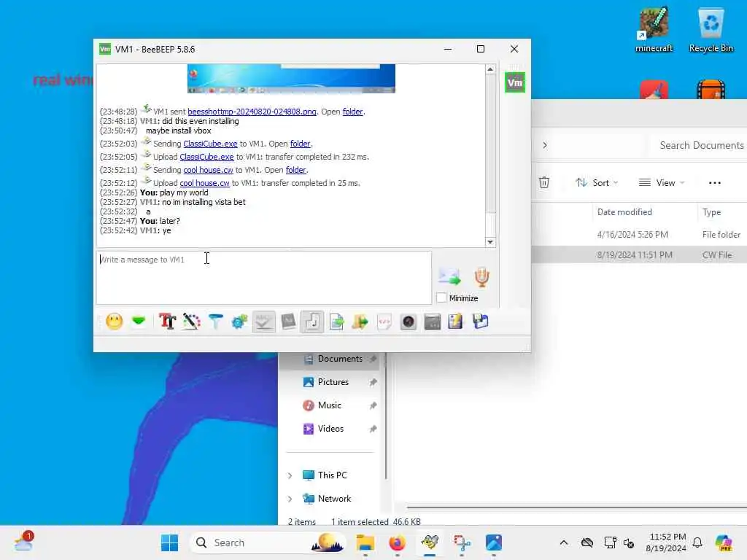The image size is (747, 560).
Task: Select Videos in Explorer navigation pane
Action: pos(330,429)
